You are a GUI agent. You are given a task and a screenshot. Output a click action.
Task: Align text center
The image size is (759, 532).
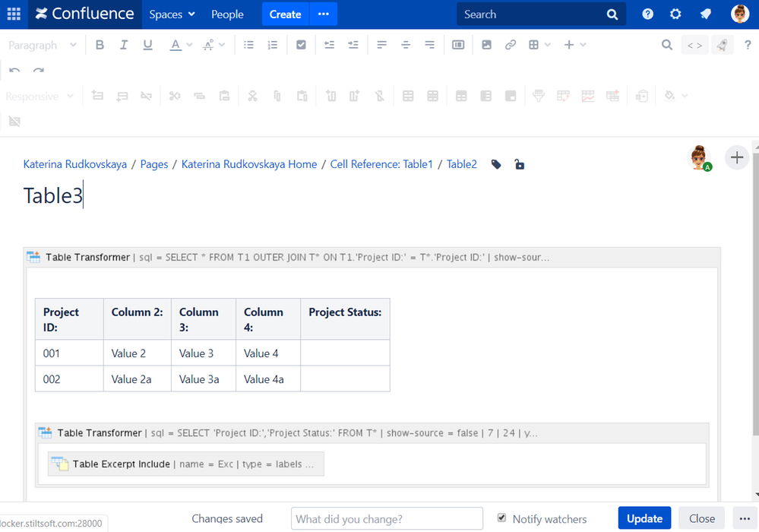click(406, 45)
